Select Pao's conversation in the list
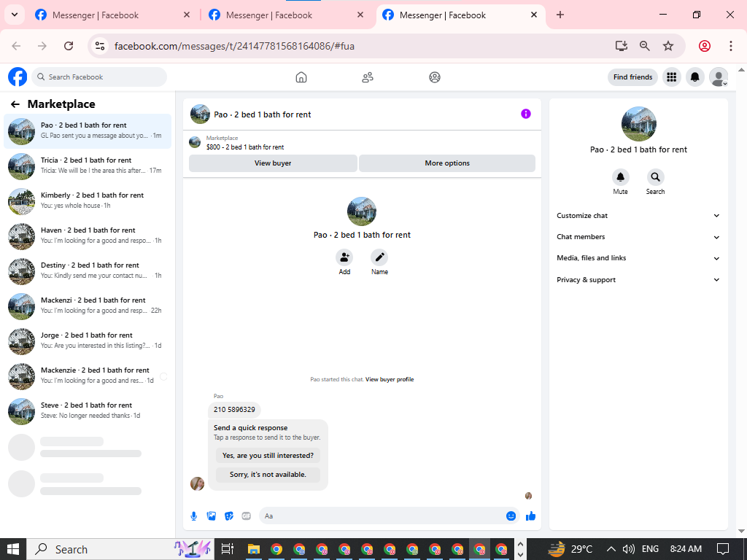The height and width of the screenshot is (560, 747). coord(88,131)
